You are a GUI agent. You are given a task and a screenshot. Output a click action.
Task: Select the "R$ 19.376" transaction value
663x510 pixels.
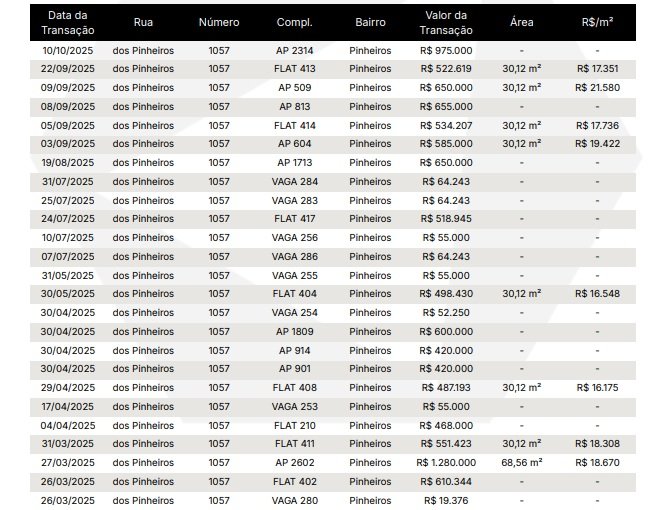[x=445, y=500]
